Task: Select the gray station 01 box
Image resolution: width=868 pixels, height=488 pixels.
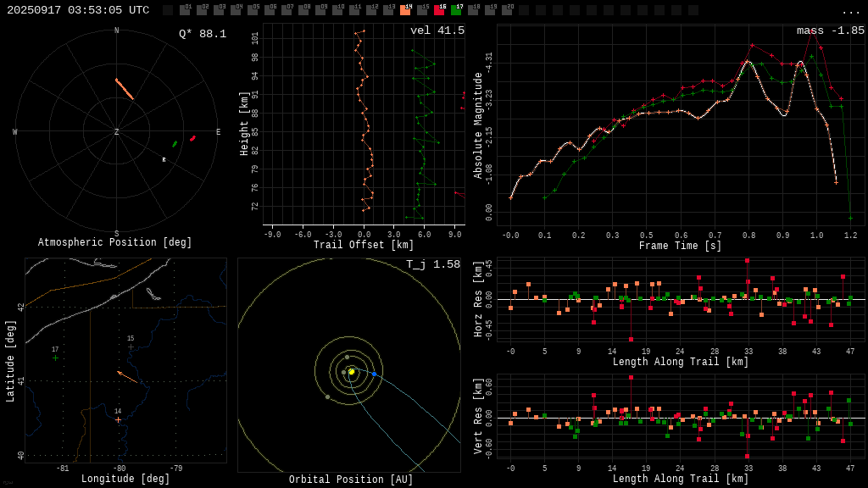Action: (x=185, y=10)
